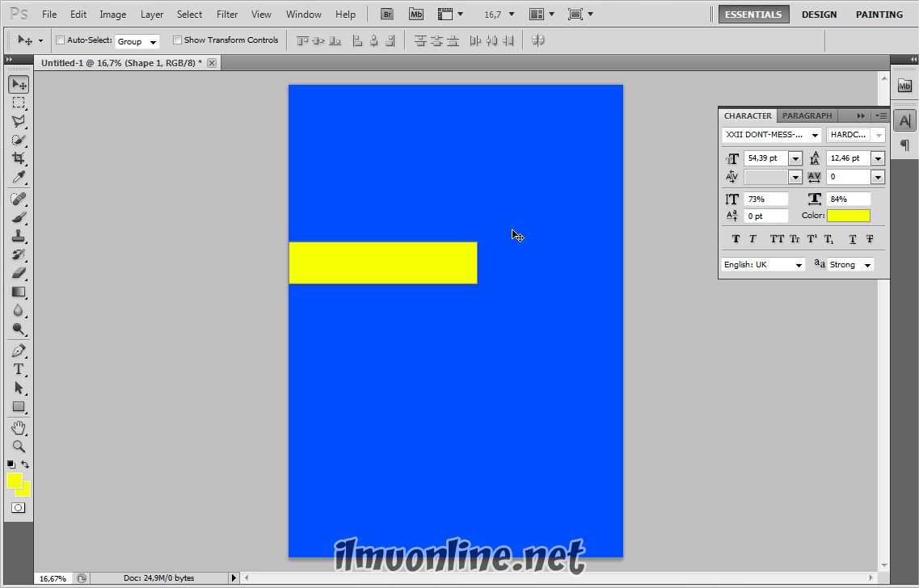Switch to the Design workspace
Viewport: 919px width, 588px height.
point(819,15)
